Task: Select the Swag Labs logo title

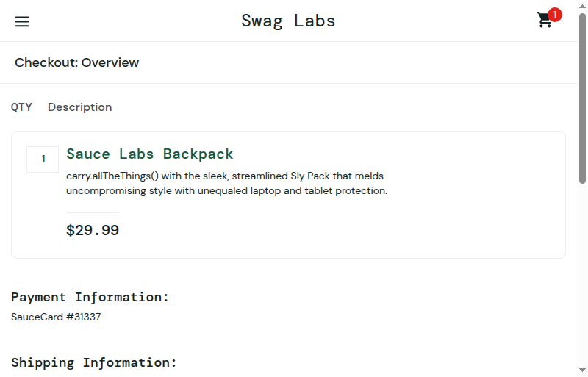Action: coord(288,21)
